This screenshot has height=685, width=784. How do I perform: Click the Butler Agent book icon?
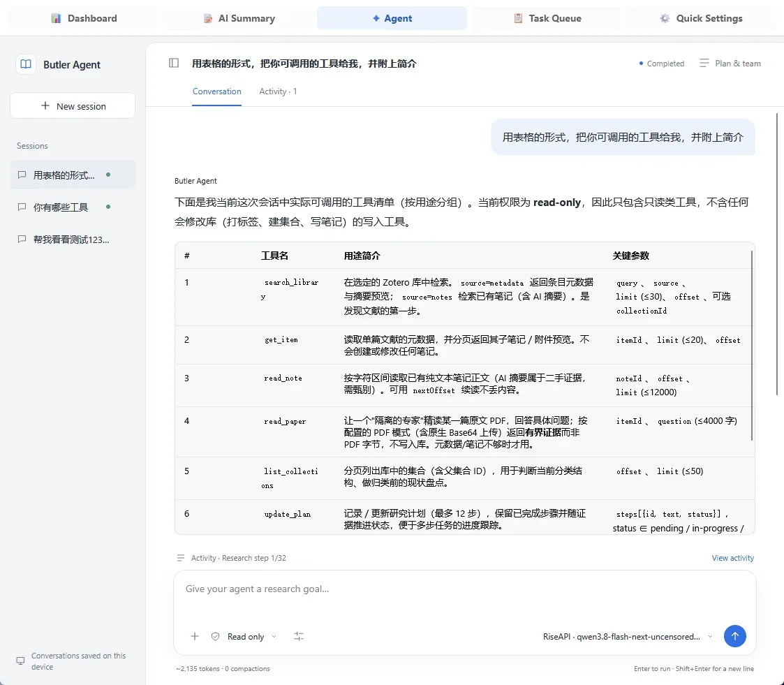click(26, 64)
